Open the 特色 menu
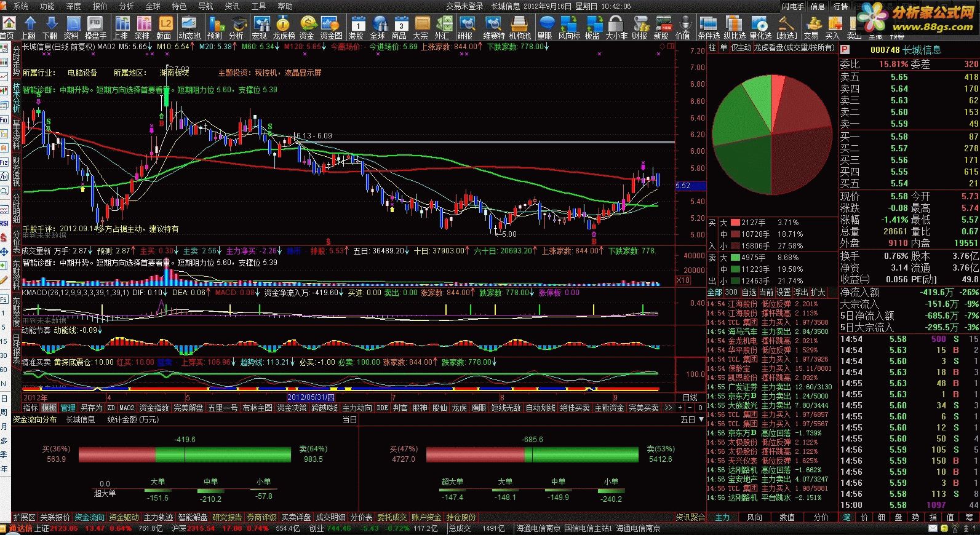Viewport: 980px width, 535px height. [179, 6]
